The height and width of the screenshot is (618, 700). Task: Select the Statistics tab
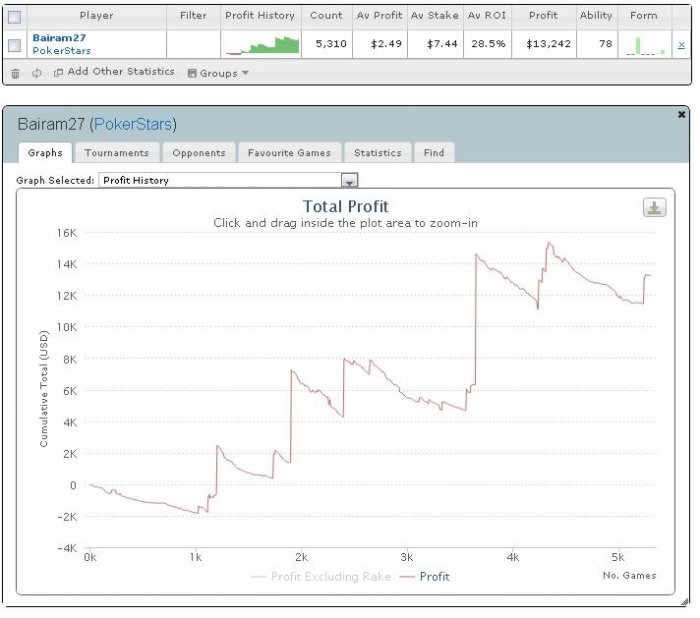378,153
